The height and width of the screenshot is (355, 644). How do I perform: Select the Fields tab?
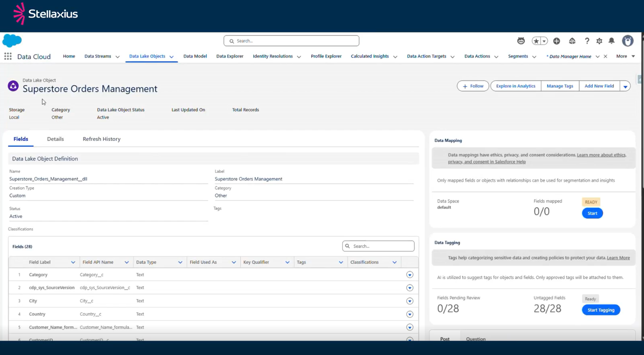pyautogui.click(x=21, y=139)
